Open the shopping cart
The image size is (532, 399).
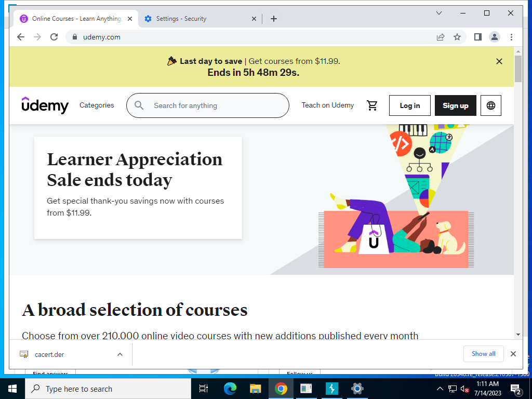(372, 105)
